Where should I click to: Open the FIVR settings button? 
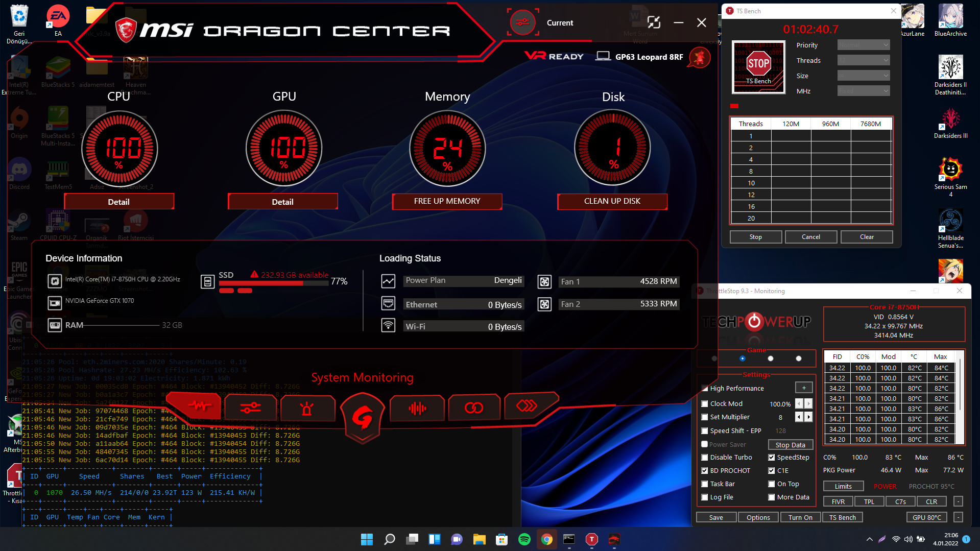(x=838, y=502)
